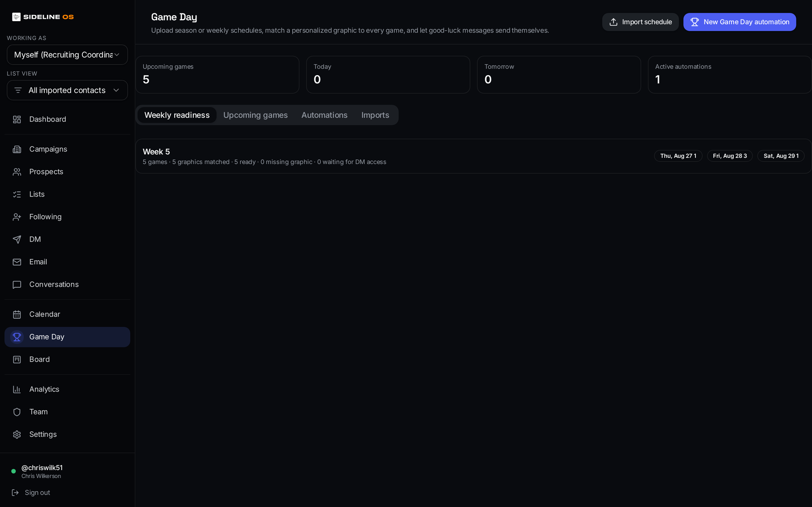Click the Game Day trophy sidebar icon
Image resolution: width=812 pixels, height=507 pixels.
(17, 337)
